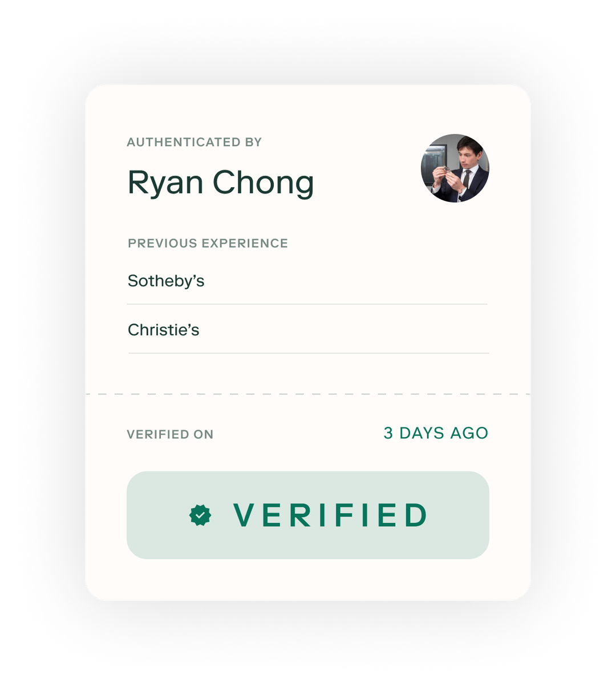Click the VERIFIED text inside the badge

(330, 515)
